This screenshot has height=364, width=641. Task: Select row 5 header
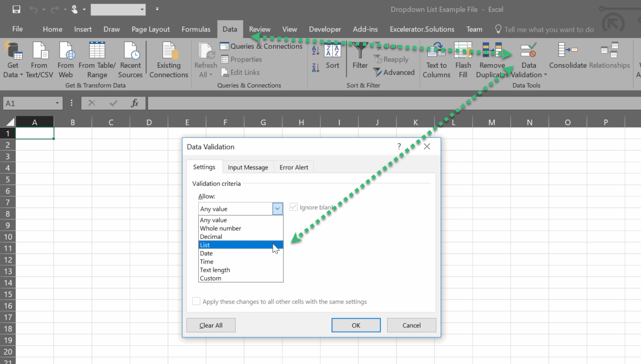(x=7, y=179)
